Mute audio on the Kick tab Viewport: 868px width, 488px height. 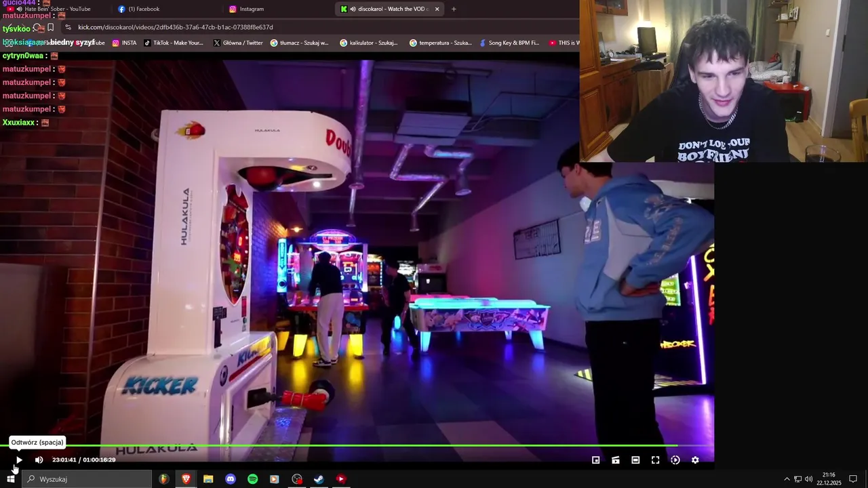click(x=353, y=9)
